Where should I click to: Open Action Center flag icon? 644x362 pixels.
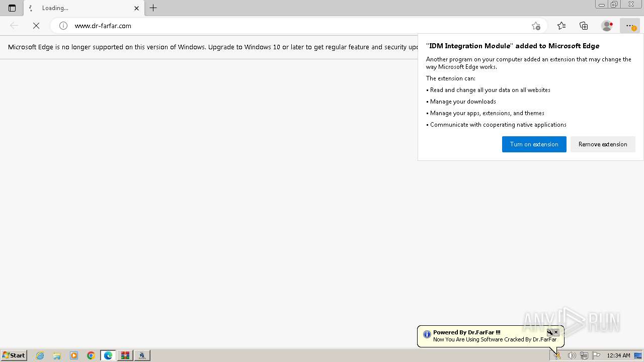596,355
